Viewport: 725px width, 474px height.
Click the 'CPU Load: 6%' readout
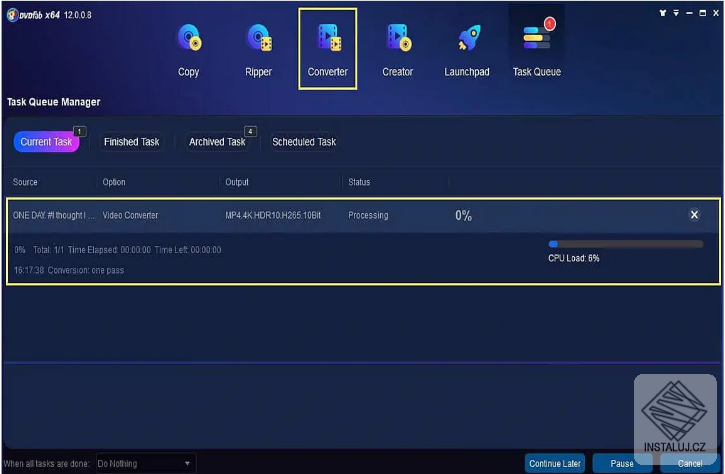pyautogui.click(x=573, y=258)
